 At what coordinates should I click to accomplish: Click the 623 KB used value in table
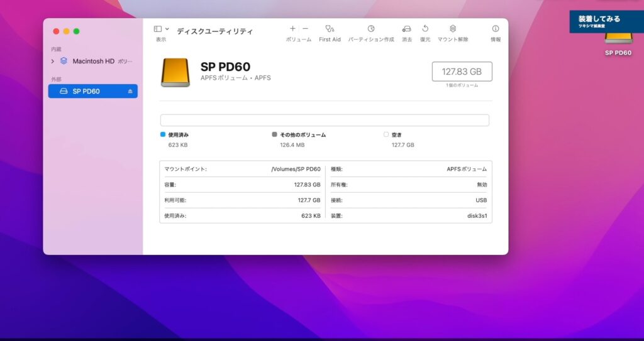tap(311, 216)
